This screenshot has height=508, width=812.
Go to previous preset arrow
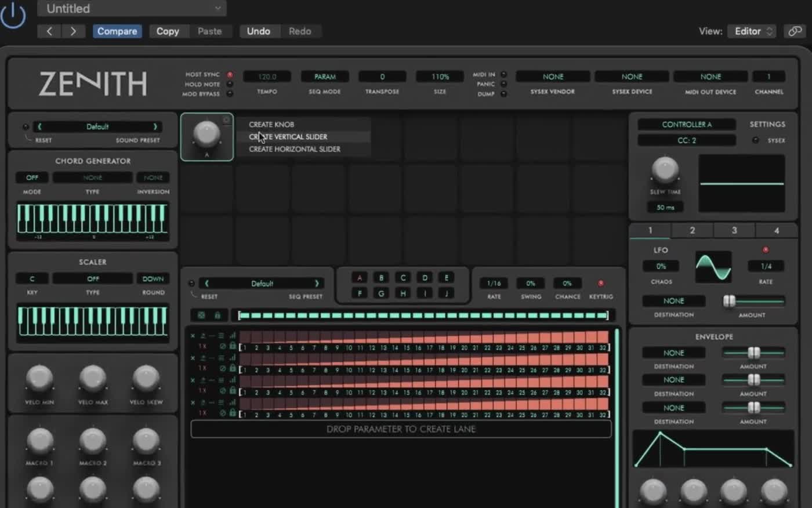(x=49, y=31)
